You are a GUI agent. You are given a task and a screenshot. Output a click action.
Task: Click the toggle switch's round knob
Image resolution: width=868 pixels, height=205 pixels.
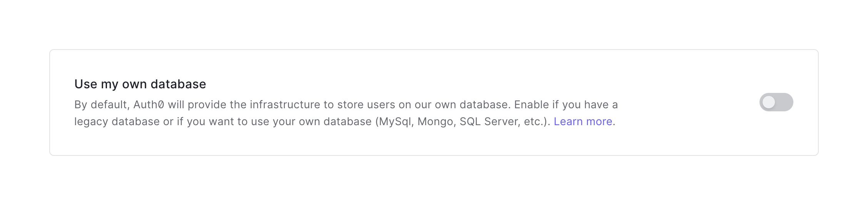[x=769, y=102]
